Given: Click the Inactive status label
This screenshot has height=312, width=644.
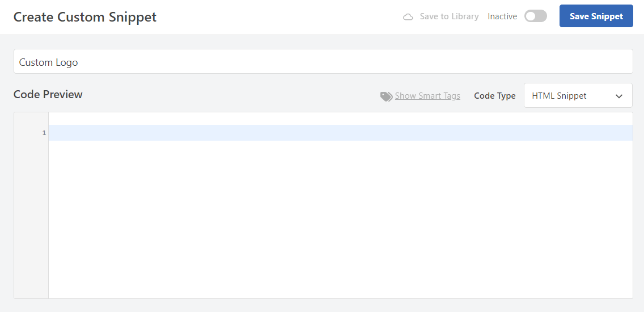Looking at the screenshot, I should click(x=502, y=16).
